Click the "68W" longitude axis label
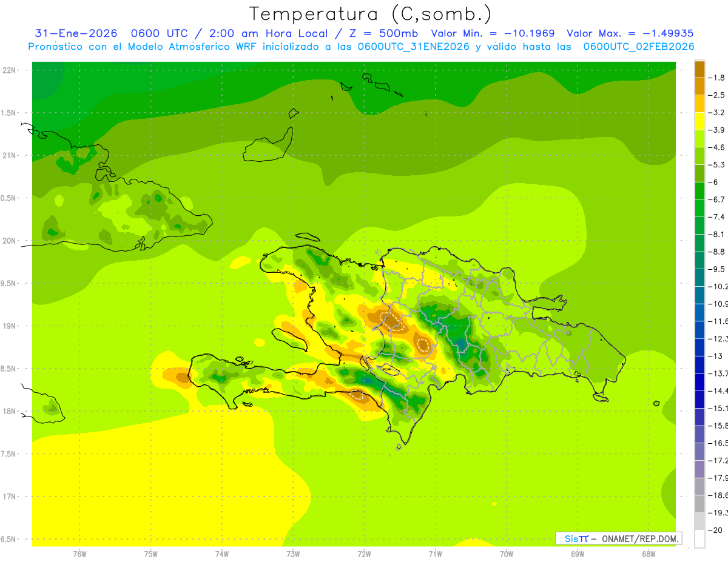 pos(649,554)
